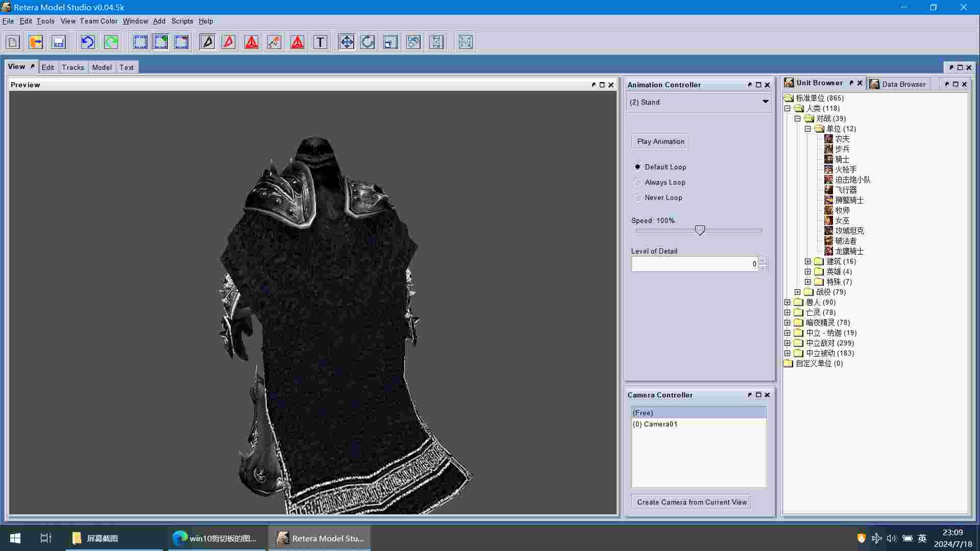Increase Level of Detail with up stepper
Image resolution: width=980 pixels, height=551 pixels.
click(x=763, y=260)
